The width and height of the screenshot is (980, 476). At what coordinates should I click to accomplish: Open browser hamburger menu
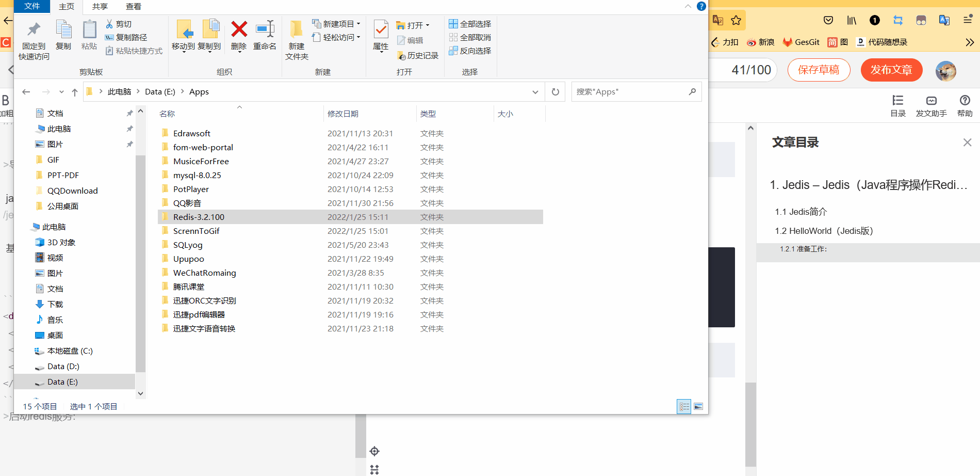[x=968, y=20]
